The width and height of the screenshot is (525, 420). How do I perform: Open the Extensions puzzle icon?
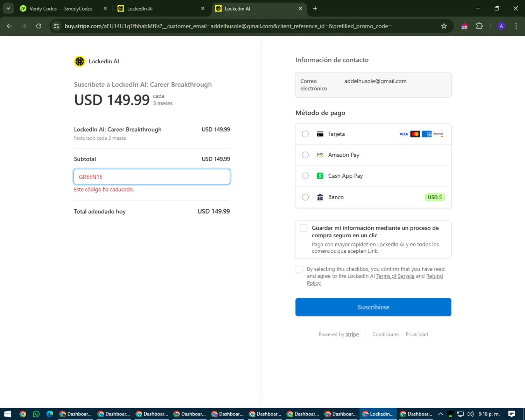[x=479, y=26]
